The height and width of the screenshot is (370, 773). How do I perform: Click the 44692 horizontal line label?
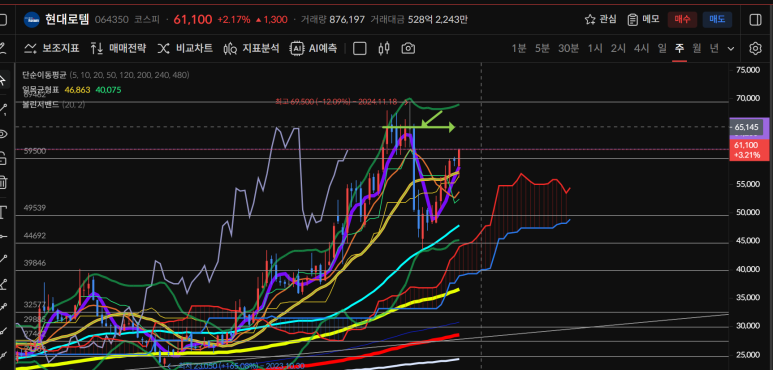coord(35,236)
